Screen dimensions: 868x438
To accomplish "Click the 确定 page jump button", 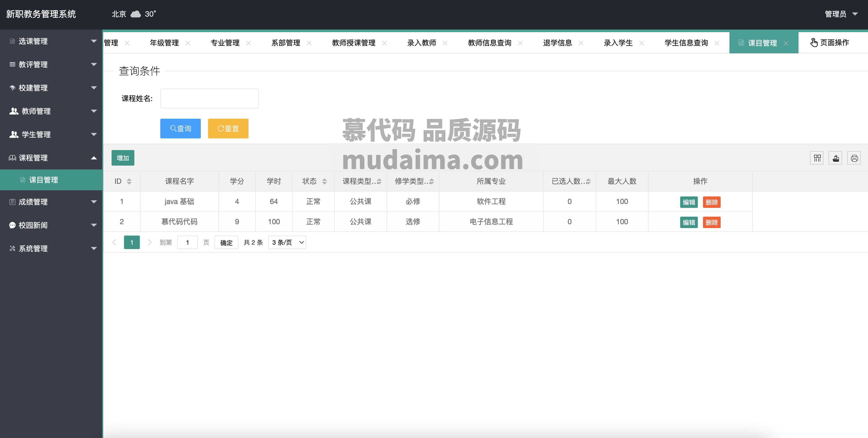I will pos(226,242).
